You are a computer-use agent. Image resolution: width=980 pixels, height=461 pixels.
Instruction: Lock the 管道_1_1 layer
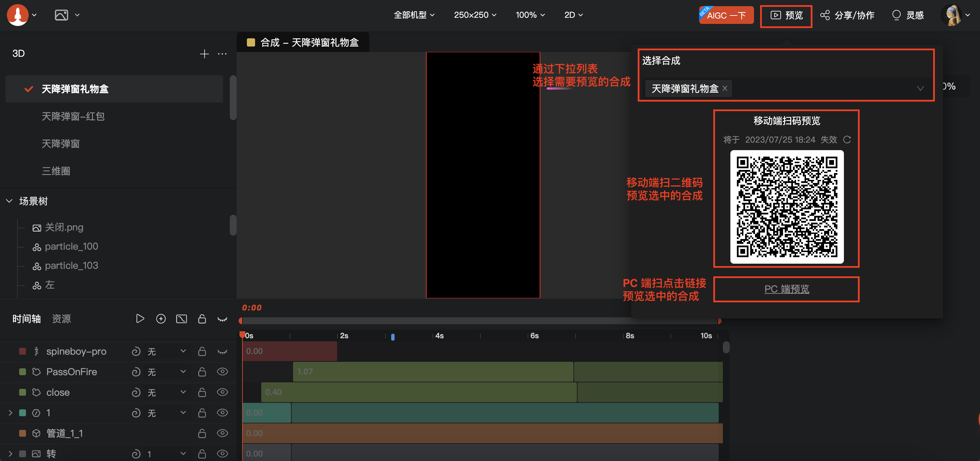click(202, 433)
